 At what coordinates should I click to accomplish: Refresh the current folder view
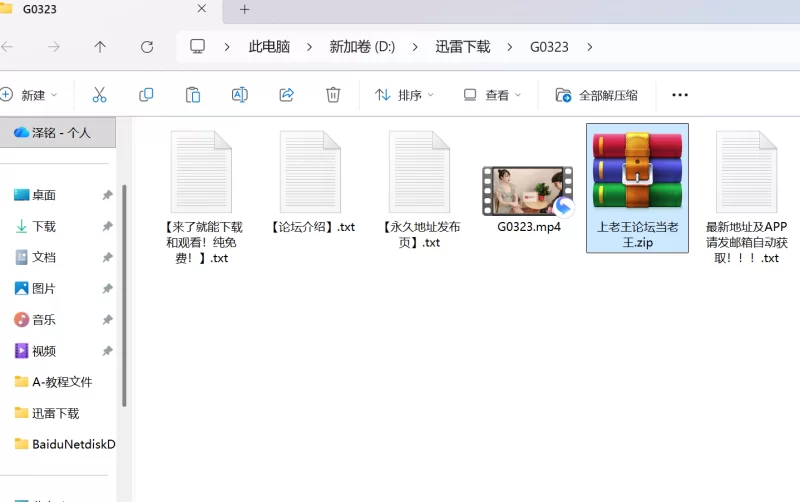tap(147, 47)
